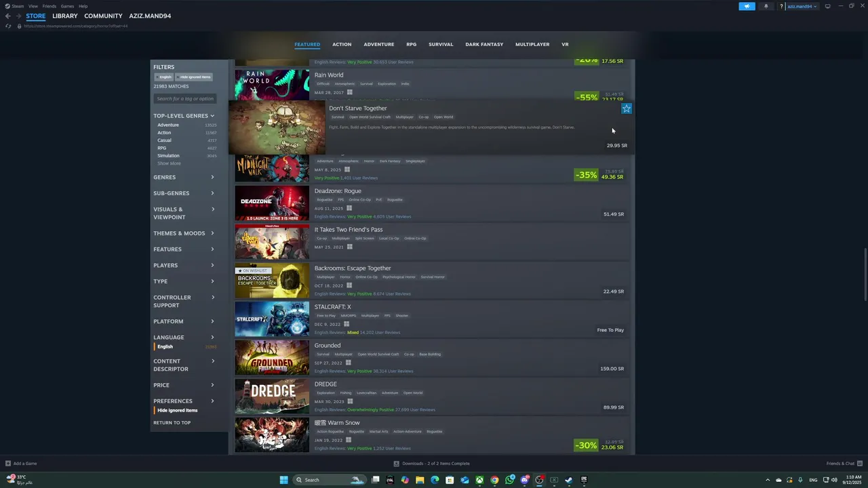Open Discord from the taskbar
This screenshot has height=488, width=868.
pyautogui.click(x=524, y=480)
